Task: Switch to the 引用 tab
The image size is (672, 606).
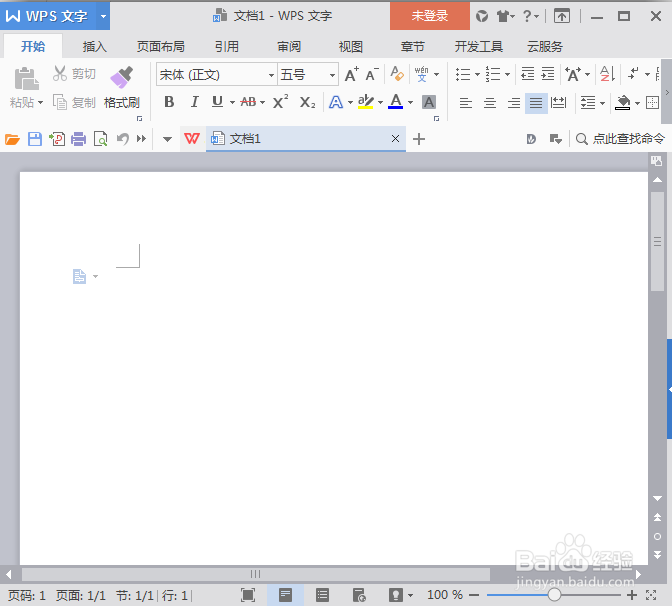Action: click(x=227, y=46)
